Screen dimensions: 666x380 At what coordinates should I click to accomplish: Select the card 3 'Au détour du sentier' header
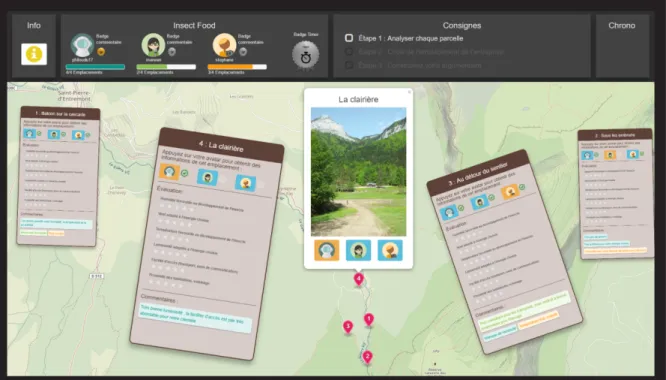pyautogui.click(x=477, y=174)
